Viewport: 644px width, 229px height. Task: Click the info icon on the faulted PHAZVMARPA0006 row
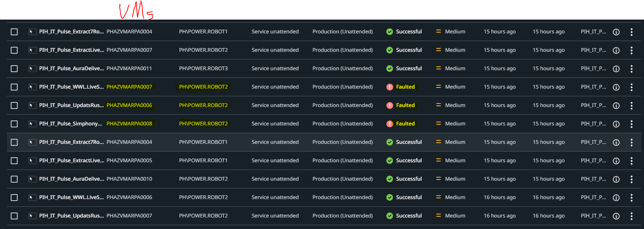(x=616, y=105)
